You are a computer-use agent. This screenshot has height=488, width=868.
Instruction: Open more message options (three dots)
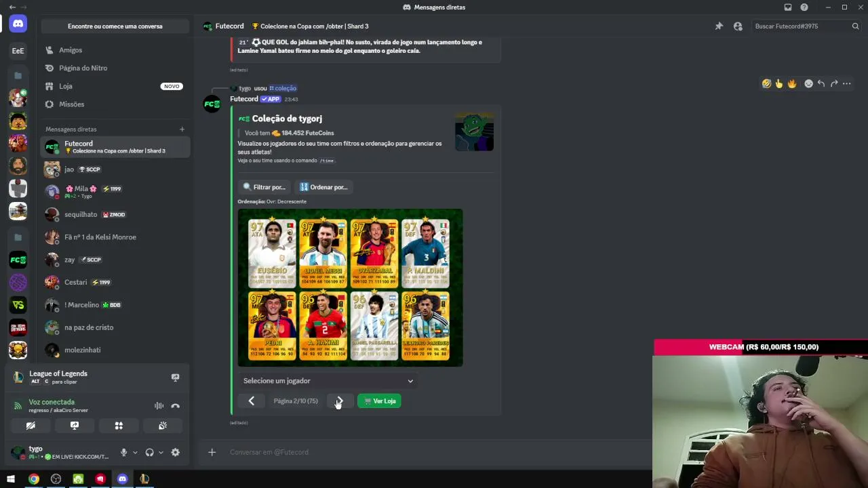847,84
